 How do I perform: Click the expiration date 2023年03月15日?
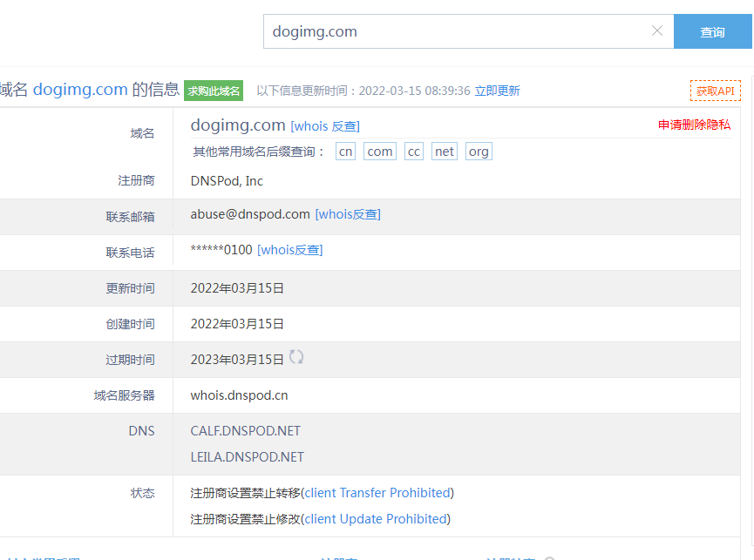(237, 360)
